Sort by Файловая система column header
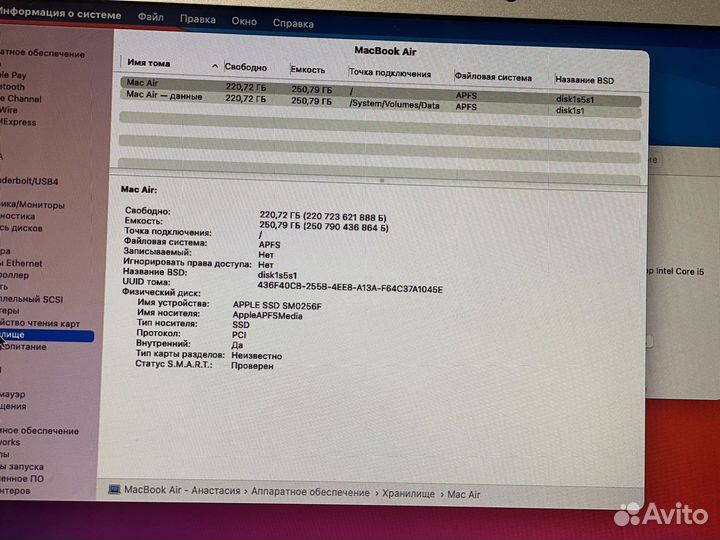The height and width of the screenshot is (540, 720). click(493, 77)
